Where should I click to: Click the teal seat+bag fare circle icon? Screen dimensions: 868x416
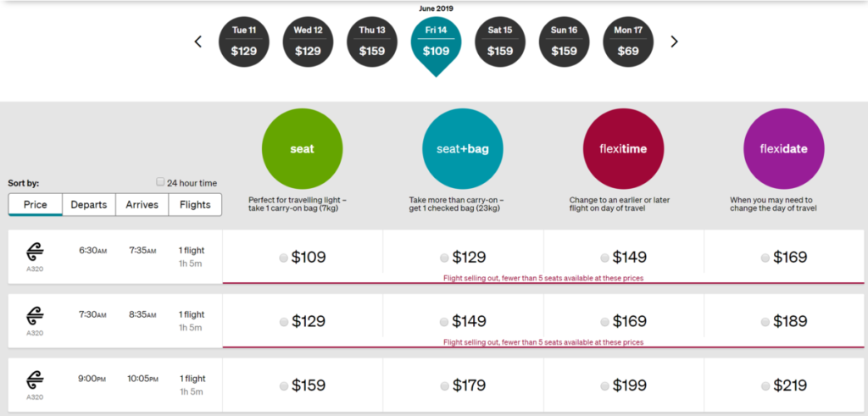coord(462,149)
